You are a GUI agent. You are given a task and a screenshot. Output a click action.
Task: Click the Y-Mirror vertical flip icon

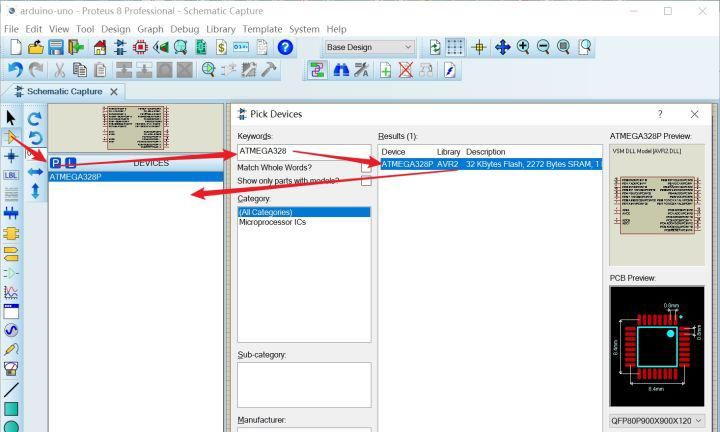35,191
